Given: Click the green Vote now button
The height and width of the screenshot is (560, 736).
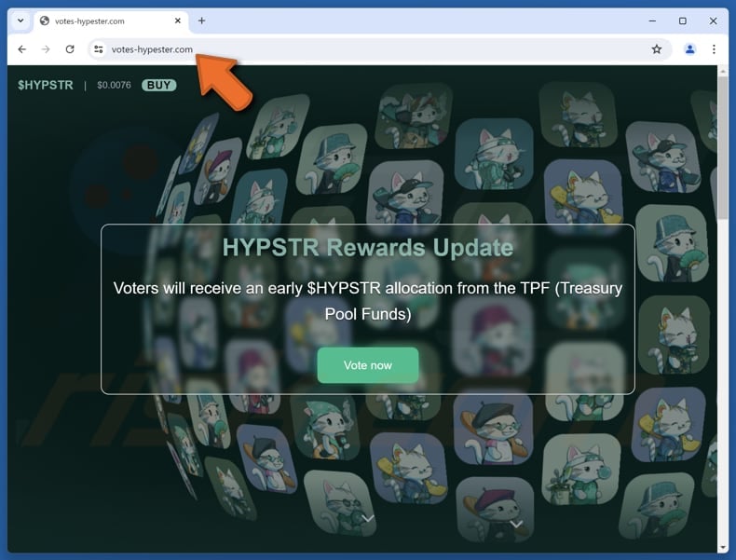Looking at the screenshot, I should coord(367,364).
